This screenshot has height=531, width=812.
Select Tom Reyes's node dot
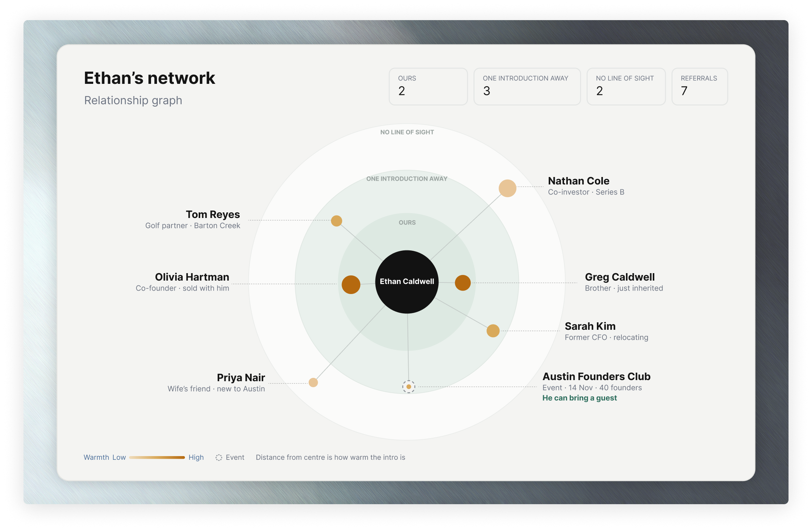[337, 221]
